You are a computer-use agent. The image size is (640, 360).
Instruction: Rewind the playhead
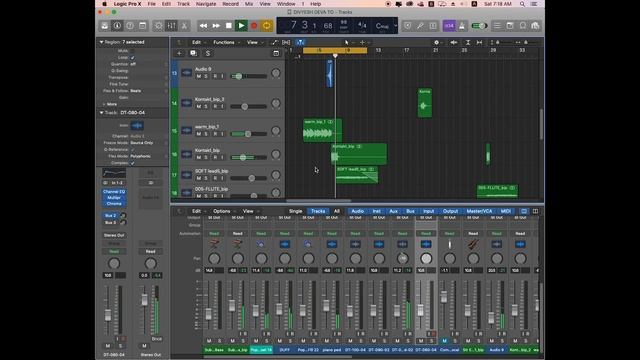(x=203, y=26)
